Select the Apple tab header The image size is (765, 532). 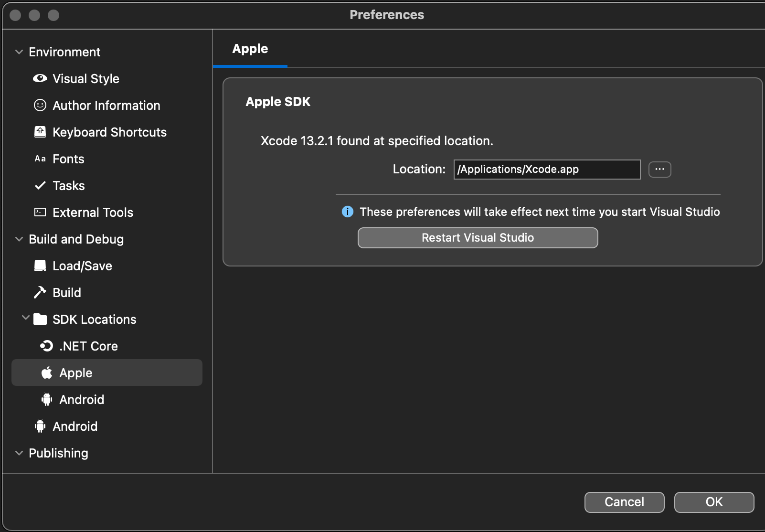point(250,49)
